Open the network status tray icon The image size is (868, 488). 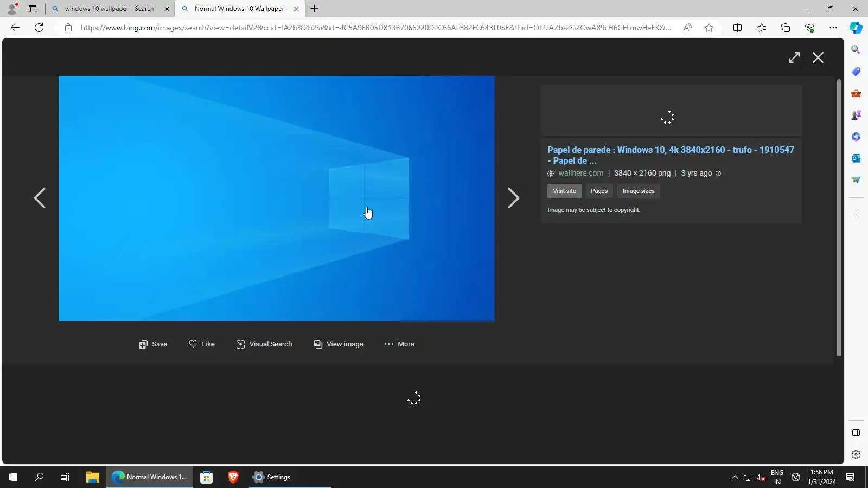[748, 477]
